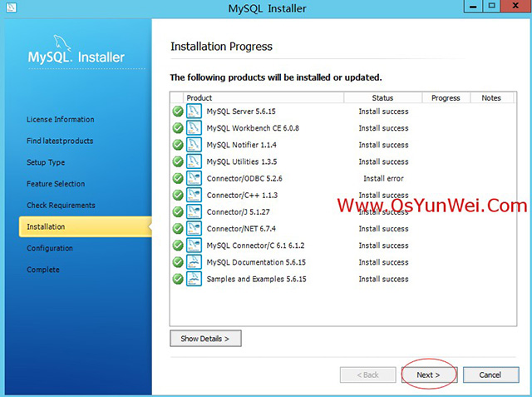The width and height of the screenshot is (532, 397).
Task: Maximize the MySQL Installer window
Action: point(491,6)
